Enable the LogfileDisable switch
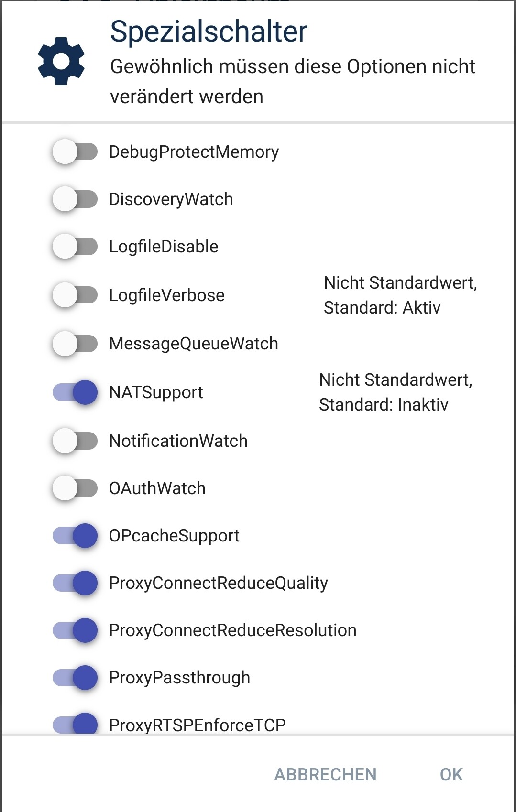This screenshot has height=812, width=516. pyautogui.click(x=75, y=247)
